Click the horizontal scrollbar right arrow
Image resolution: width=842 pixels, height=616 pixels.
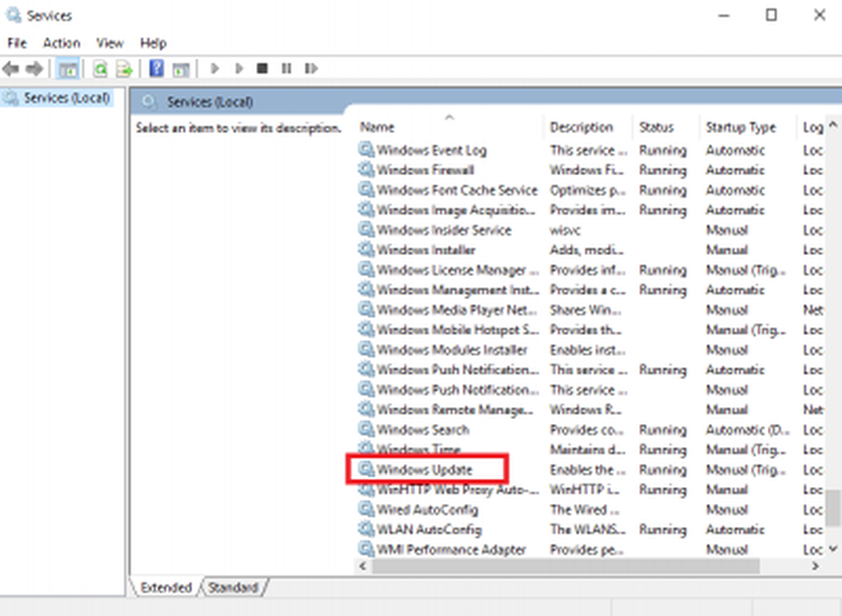[x=815, y=566]
